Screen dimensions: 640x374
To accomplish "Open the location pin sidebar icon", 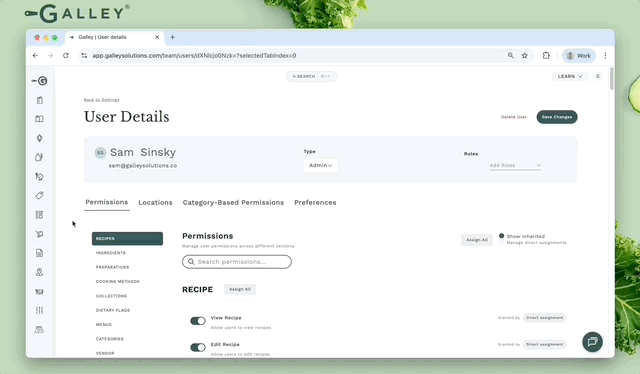I will (39, 272).
